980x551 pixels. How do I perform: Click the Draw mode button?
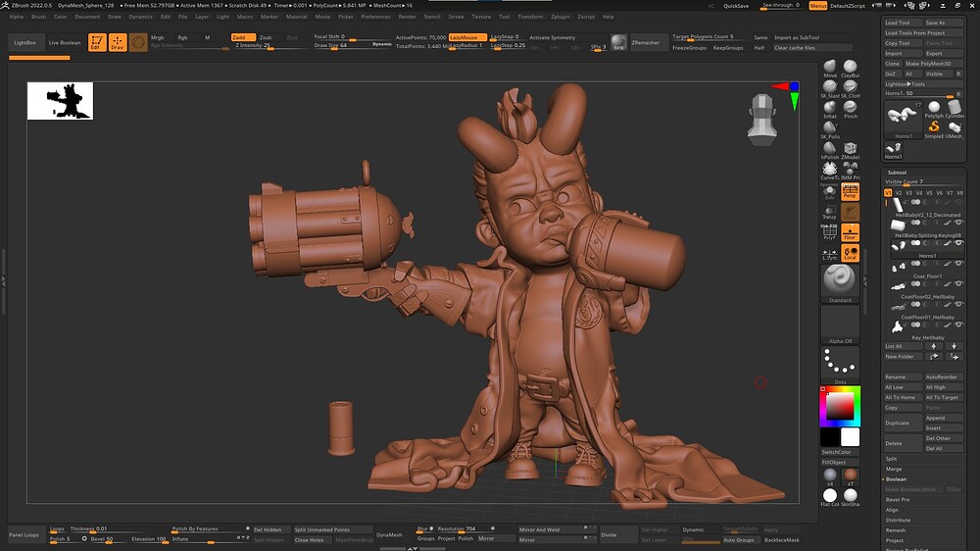118,42
